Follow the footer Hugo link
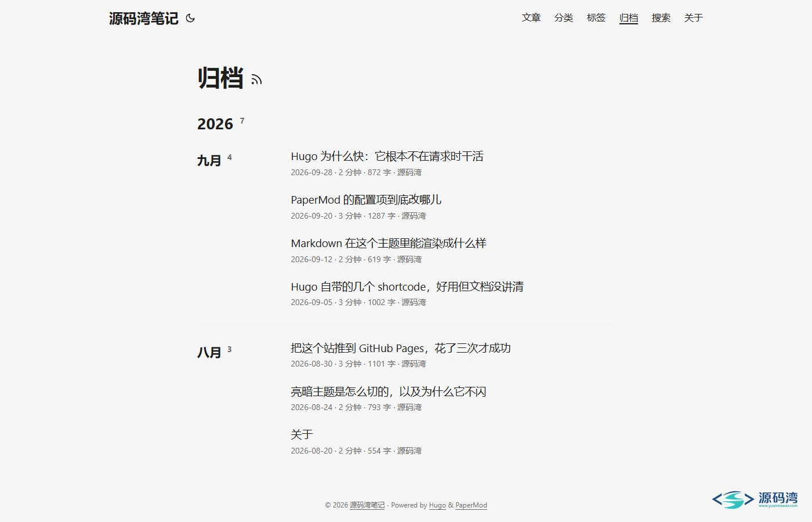812x522 pixels. tap(437, 505)
